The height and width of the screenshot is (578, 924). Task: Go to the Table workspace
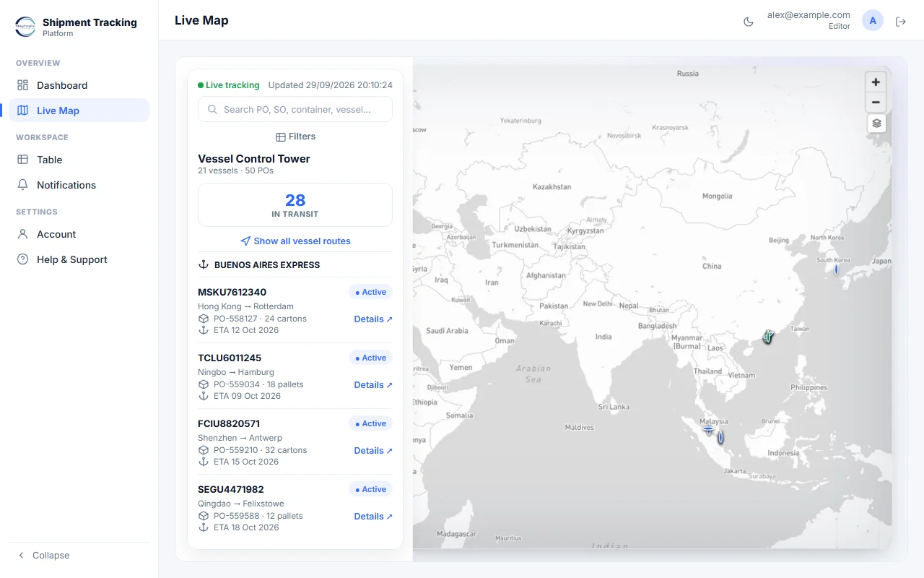[79, 160]
